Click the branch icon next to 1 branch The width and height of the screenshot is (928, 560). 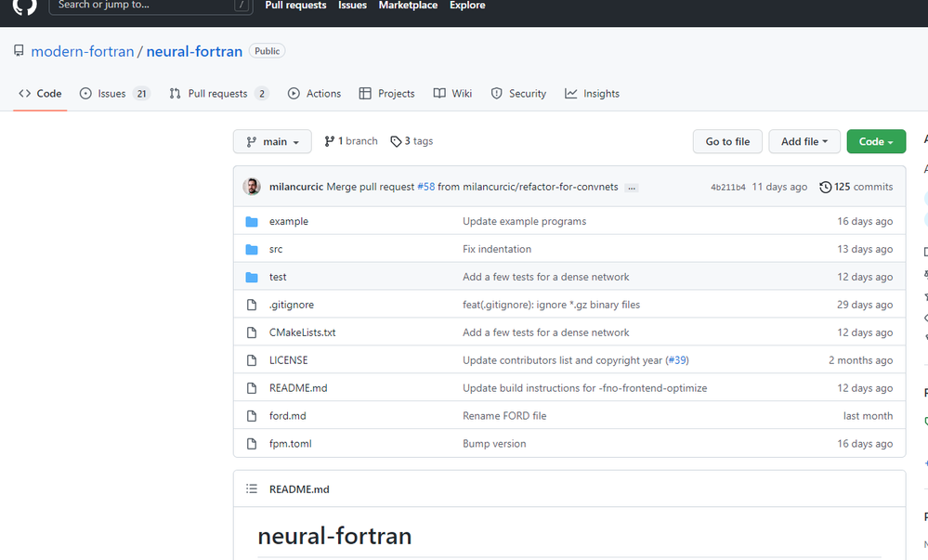click(x=330, y=141)
